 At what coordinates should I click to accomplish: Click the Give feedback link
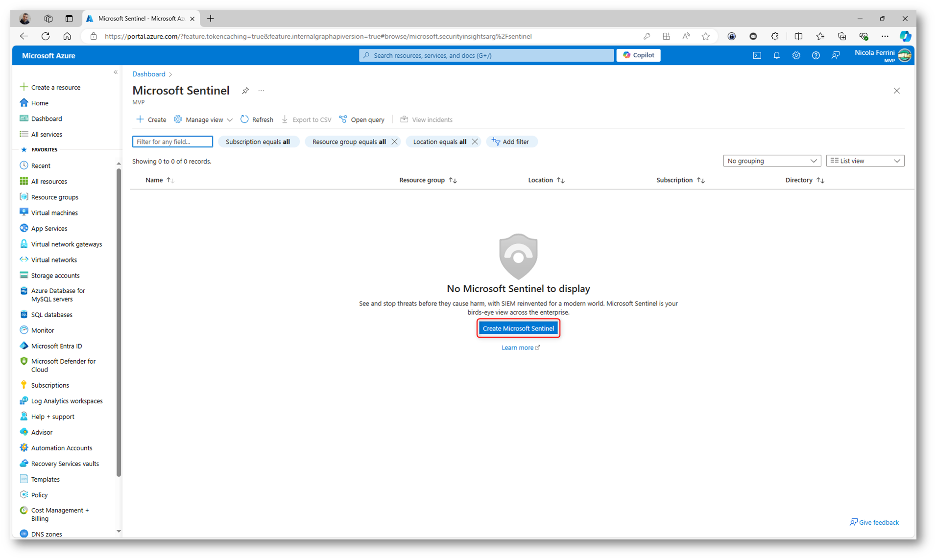click(874, 522)
